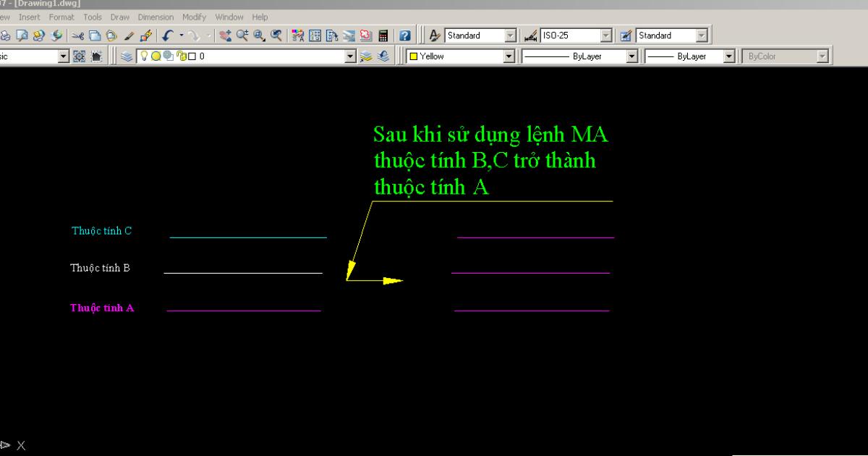Click the Layer Previous icon
The height and width of the screenshot is (456, 868).
click(x=383, y=56)
